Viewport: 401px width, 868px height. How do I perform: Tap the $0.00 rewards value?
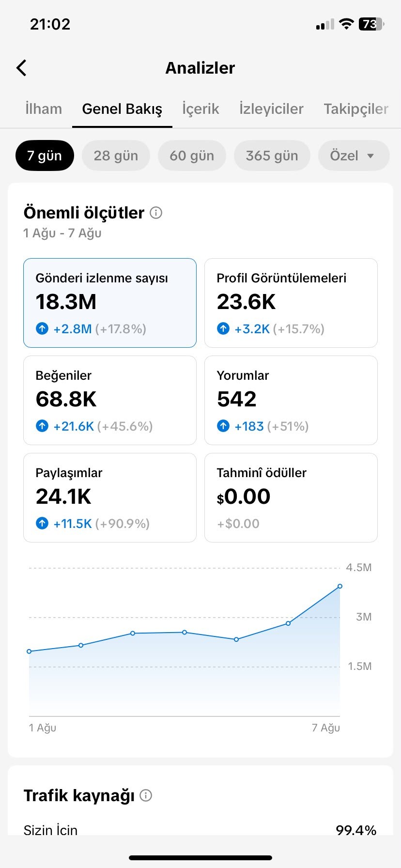[x=244, y=496]
